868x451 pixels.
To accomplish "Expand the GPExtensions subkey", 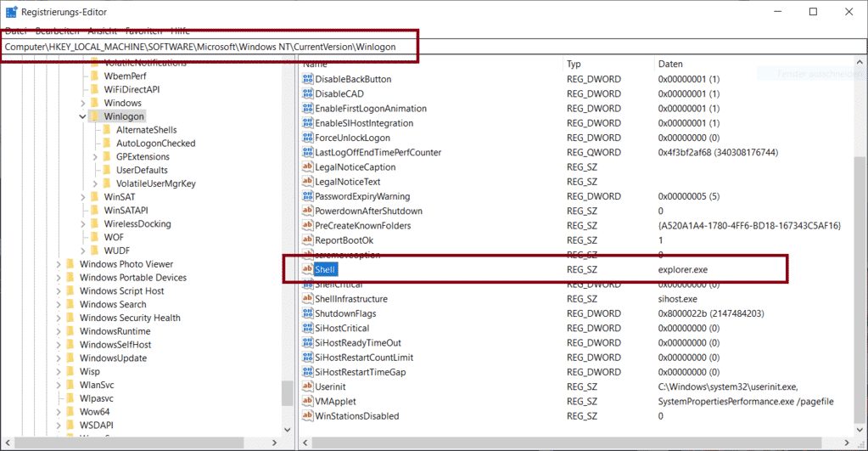I will click(x=95, y=157).
